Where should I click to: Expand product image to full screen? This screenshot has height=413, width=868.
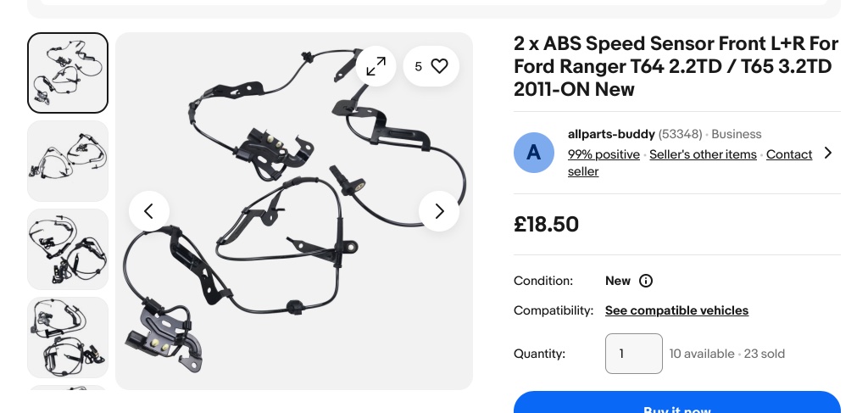[376, 66]
